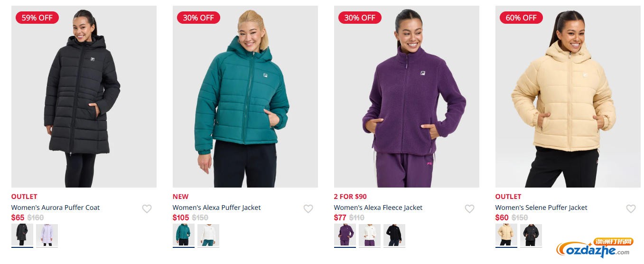View black Aurora Puffer Coat product image

click(x=84, y=96)
